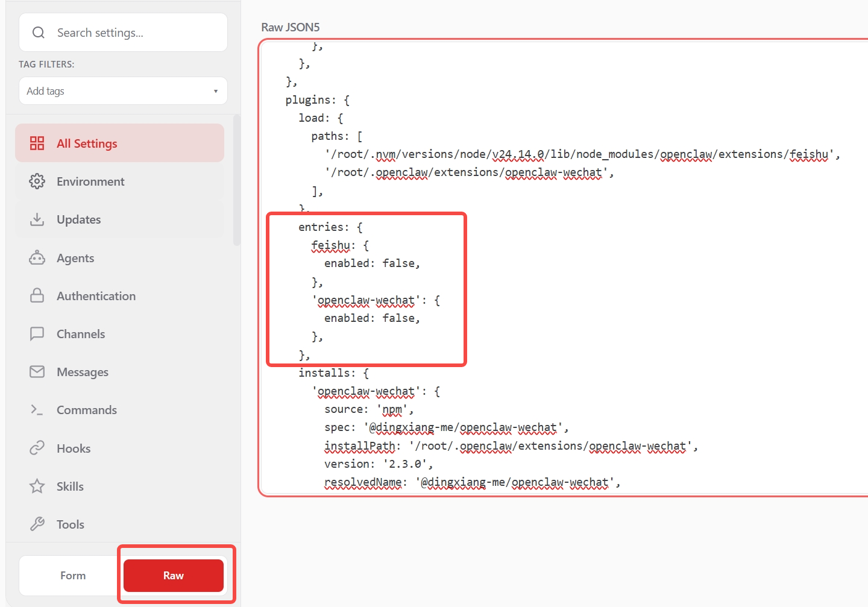Viewport: 868px width, 607px height.
Task: Open the Hooks settings section
Action: tap(74, 448)
